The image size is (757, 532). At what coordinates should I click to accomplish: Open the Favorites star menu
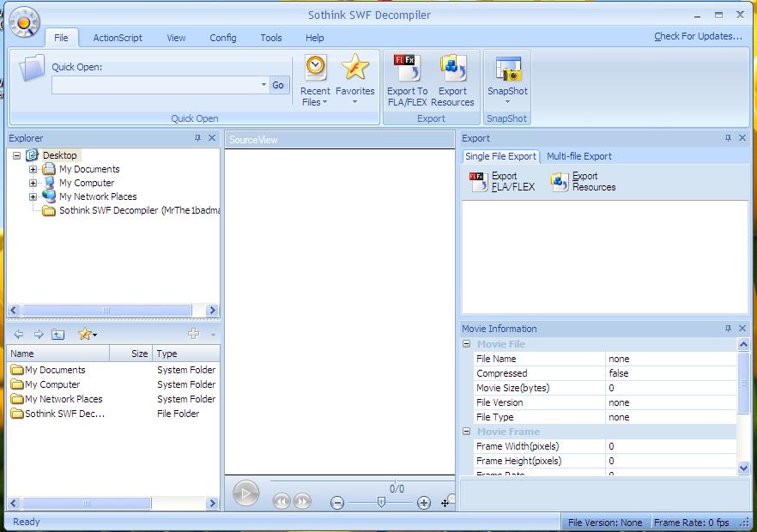click(354, 80)
